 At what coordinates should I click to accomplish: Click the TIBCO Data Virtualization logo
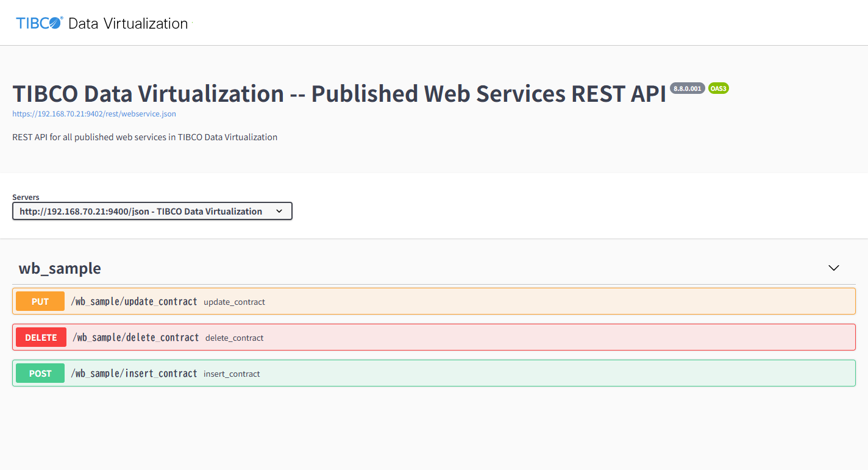[x=102, y=23]
